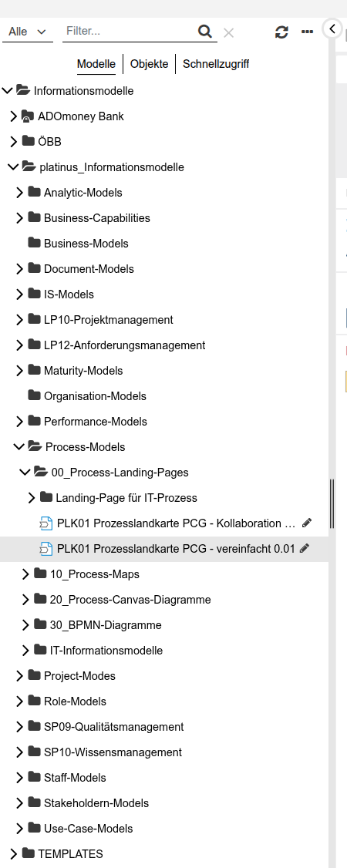Viewport: 347px width, 868px height.
Task: Select the Modelle tab
Action: tap(96, 64)
